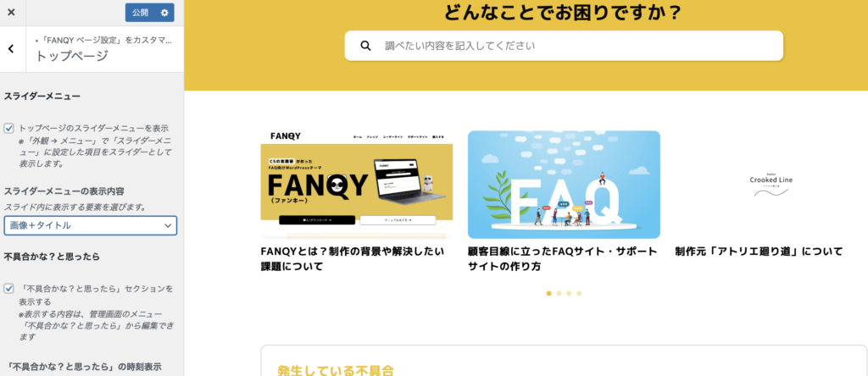Close the customizer with the X icon

point(11,12)
